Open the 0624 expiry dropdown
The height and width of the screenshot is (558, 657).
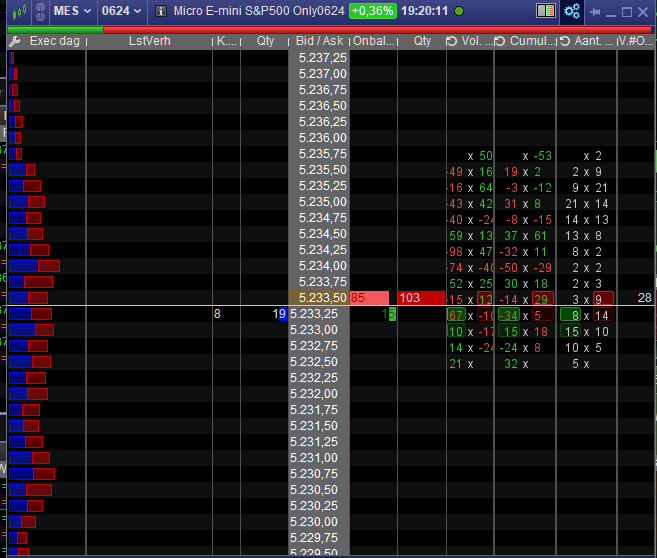(x=121, y=11)
